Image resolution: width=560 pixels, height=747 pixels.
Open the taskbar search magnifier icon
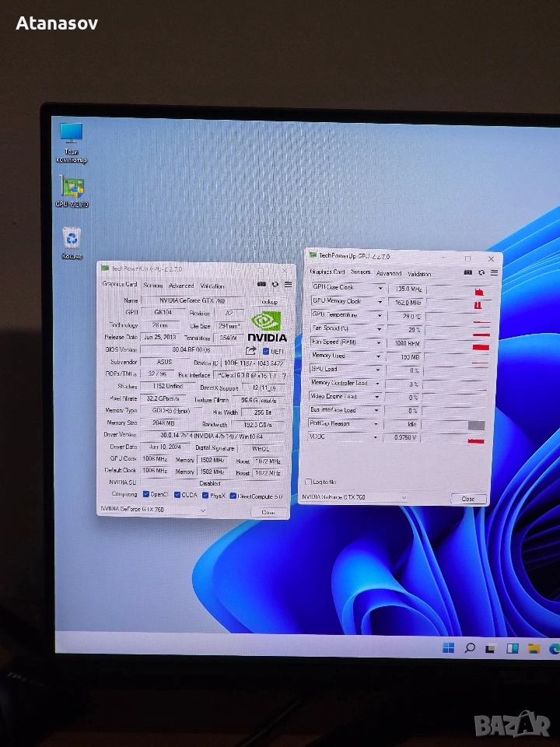[x=470, y=647]
